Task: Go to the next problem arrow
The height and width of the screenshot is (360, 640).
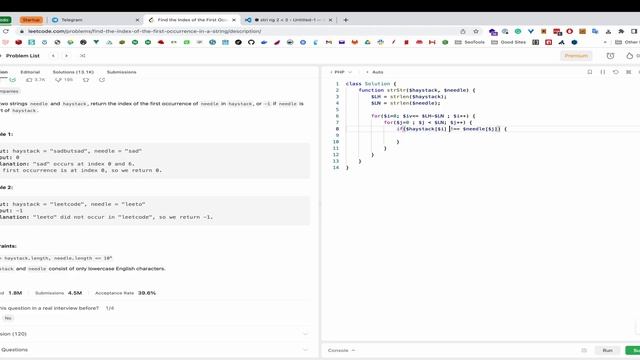Action: 67,56
